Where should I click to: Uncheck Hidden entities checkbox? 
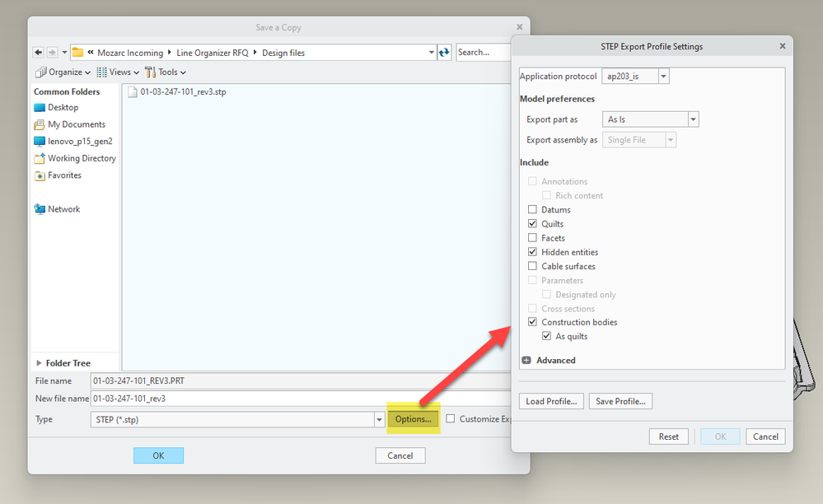[532, 252]
